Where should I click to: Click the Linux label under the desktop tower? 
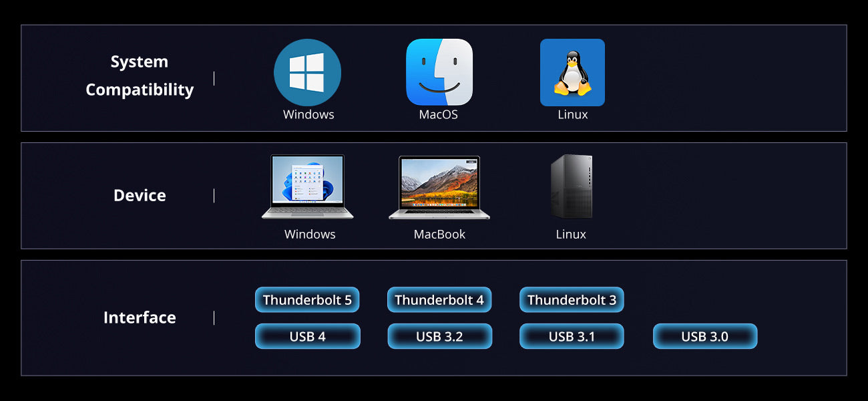coord(571,234)
